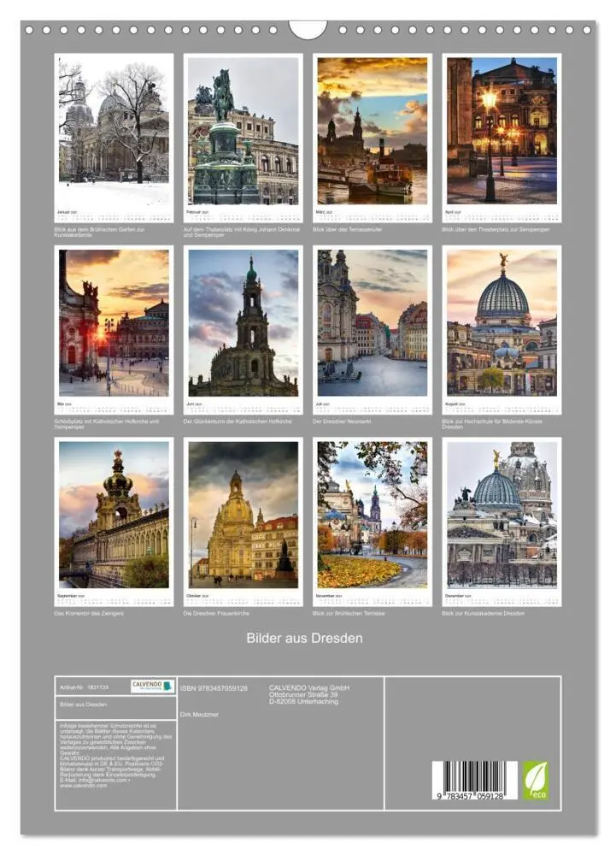Open the Juni Hofkirche bell tower thumbnail
The image size is (616, 855).
click(x=243, y=329)
